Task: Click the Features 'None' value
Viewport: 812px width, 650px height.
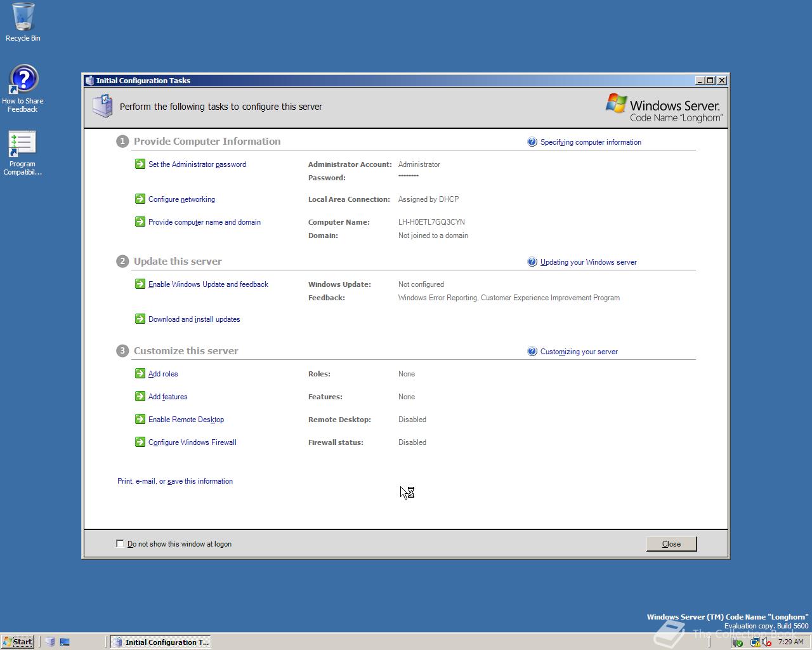Action: pyautogui.click(x=406, y=397)
